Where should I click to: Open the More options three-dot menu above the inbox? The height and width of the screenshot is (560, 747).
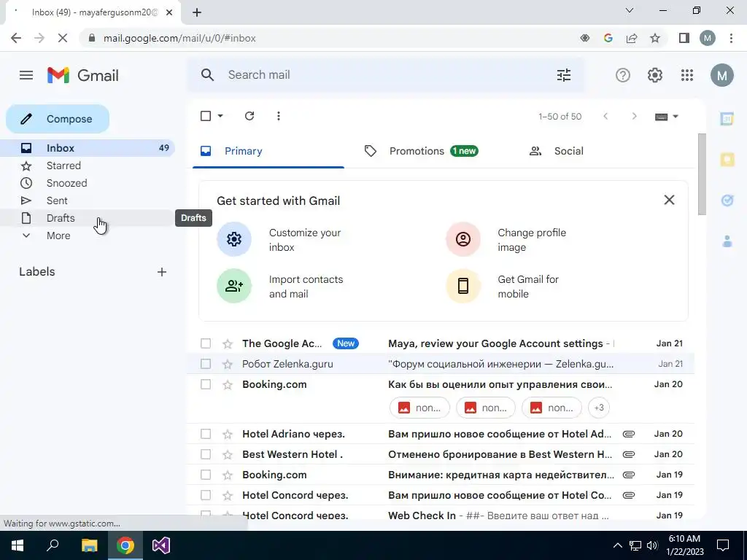tap(278, 116)
